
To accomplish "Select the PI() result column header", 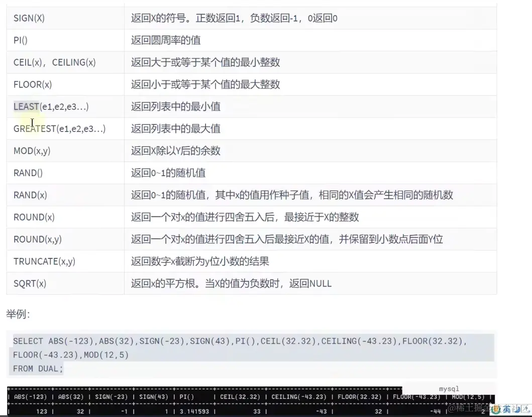I will click(x=186, y=396).
